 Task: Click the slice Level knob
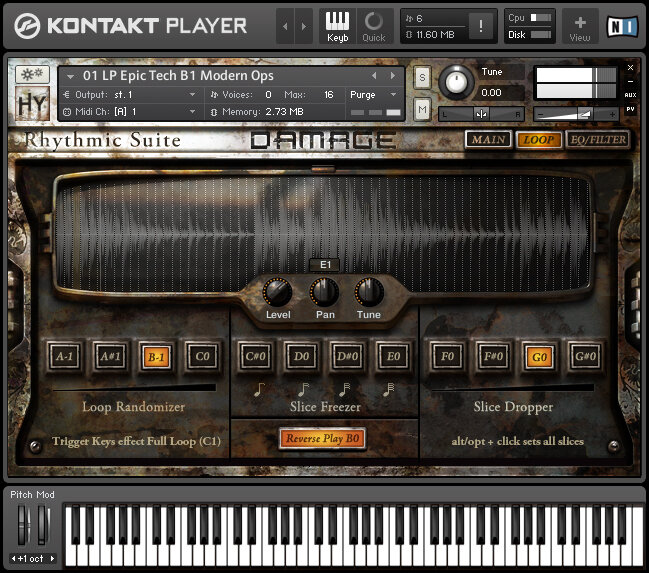(x=277, y=292)
